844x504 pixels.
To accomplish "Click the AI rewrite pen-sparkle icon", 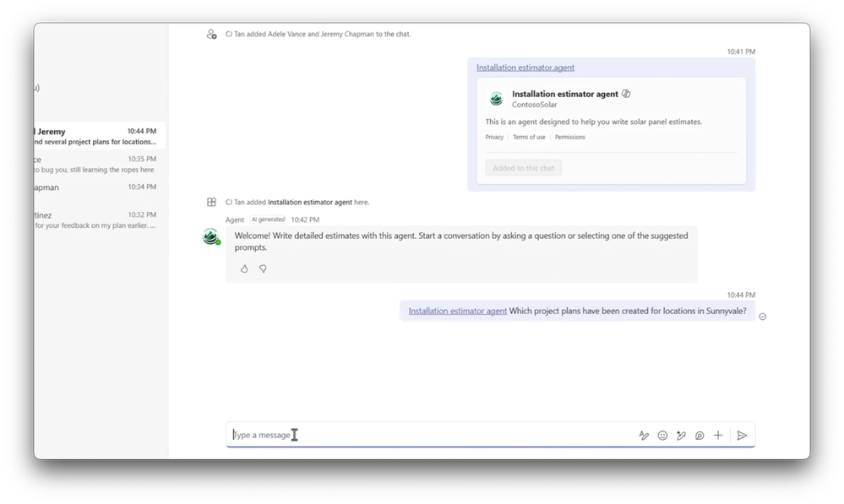I will point(681,435).
